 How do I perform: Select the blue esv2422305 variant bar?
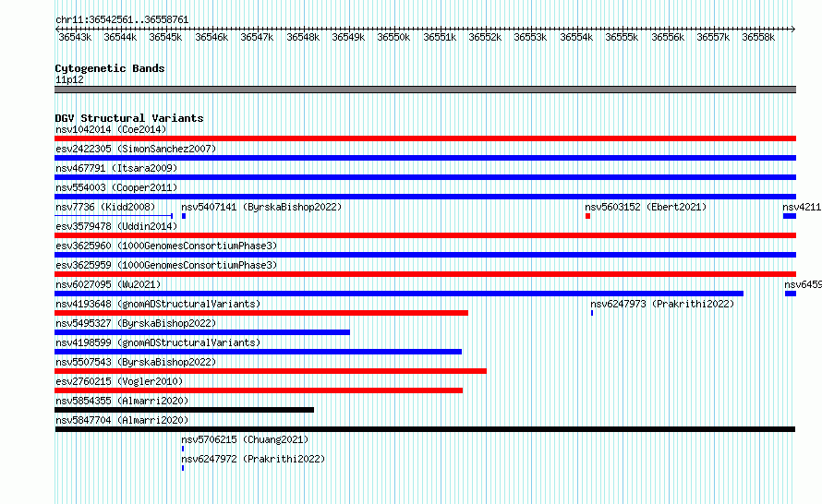tap(425, 158)
